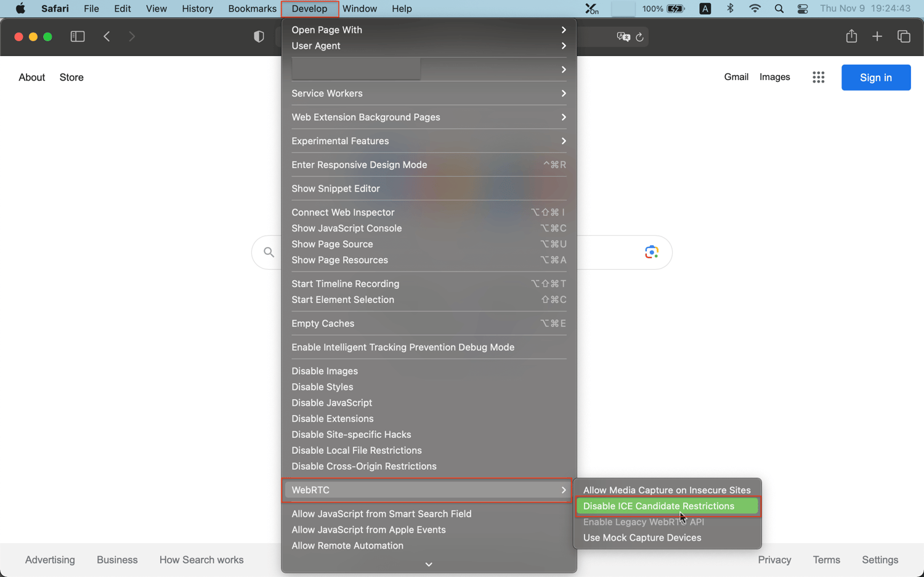Viewport: 924px width, 577px height.
Task: Expand the WebRTC submenu
Action: click(x=429, y=490)
